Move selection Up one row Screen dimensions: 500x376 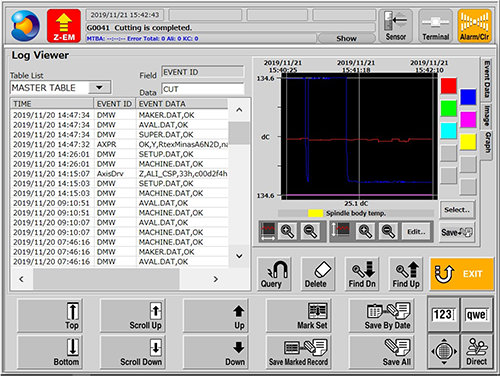(x=215, y=316)
